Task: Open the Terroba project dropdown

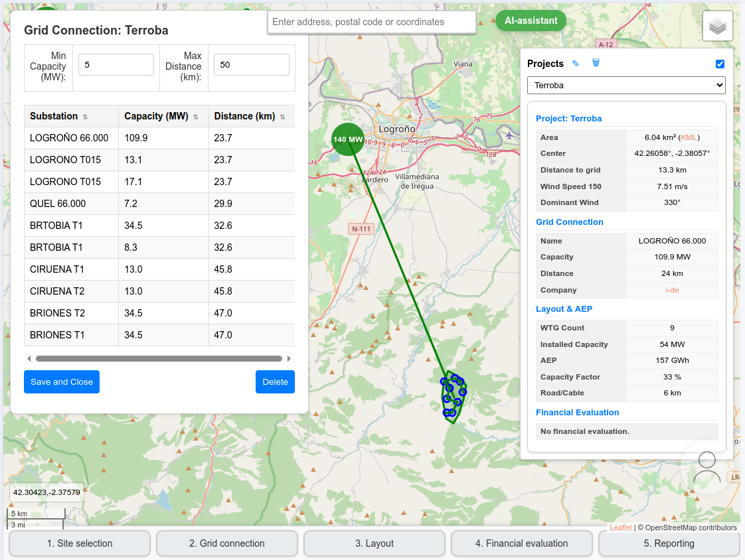Action: pos(625,86)
